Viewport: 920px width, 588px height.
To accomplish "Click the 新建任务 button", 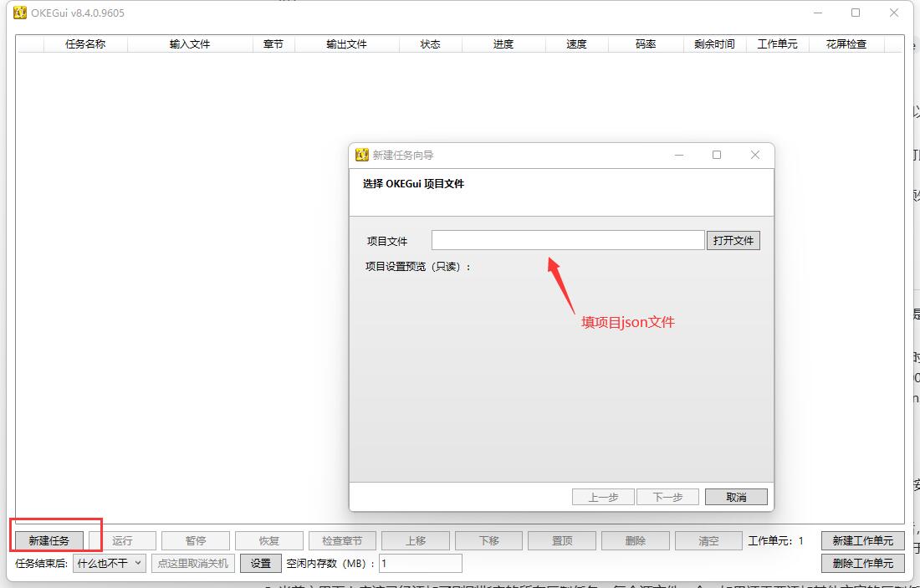I will point(49,541).
